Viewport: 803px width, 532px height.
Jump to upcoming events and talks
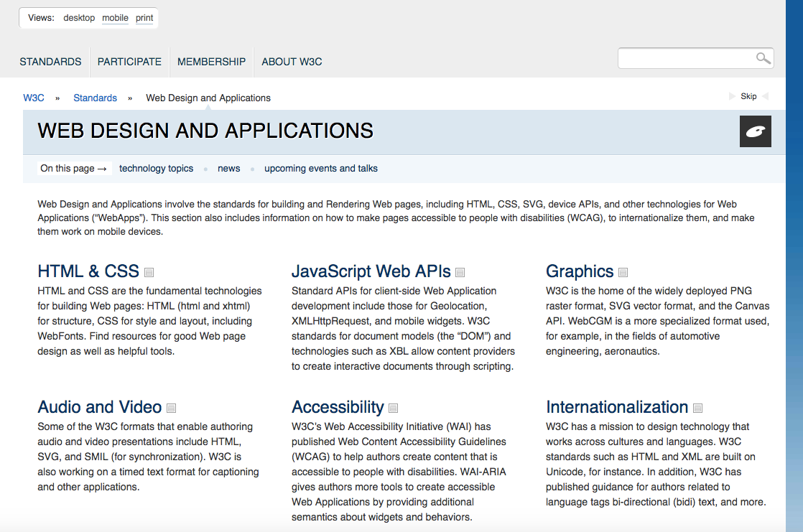pos(321,169)
